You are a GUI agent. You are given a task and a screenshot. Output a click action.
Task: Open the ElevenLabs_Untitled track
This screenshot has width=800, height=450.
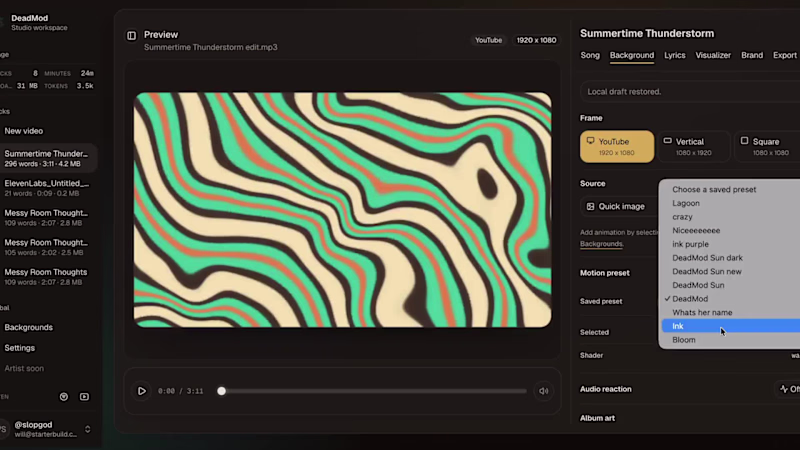coord(46,188)
